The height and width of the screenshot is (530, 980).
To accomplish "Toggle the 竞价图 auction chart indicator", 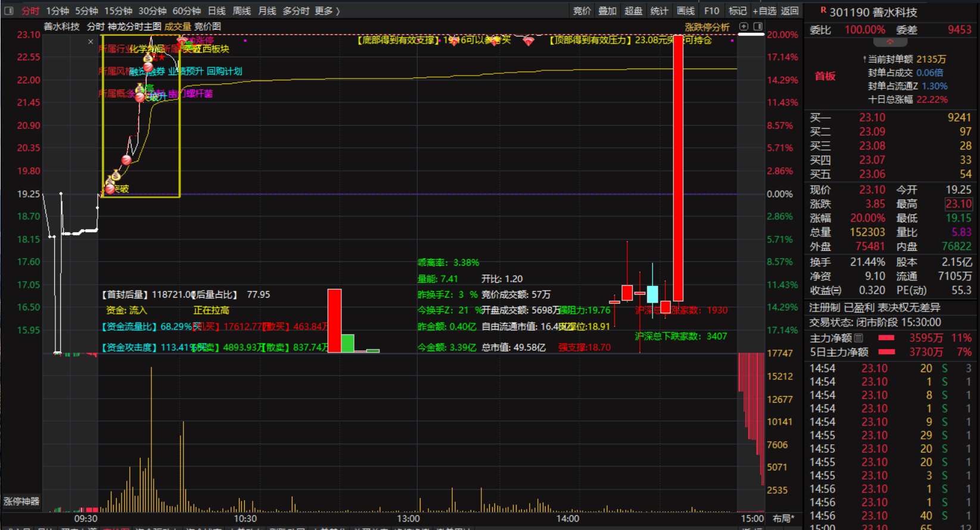I will click(x=207, y=27).
